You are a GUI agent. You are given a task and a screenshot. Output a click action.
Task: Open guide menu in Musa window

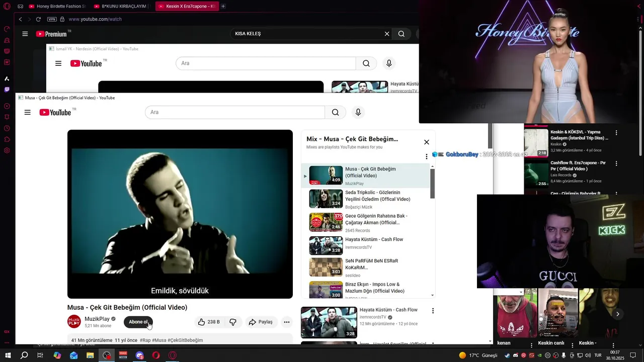[x=28, y=112]
